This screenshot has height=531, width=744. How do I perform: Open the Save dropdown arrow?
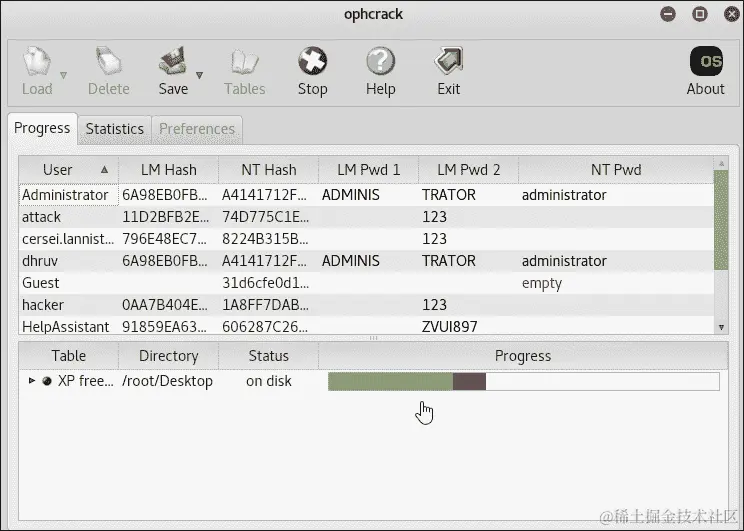pos(199,75)
